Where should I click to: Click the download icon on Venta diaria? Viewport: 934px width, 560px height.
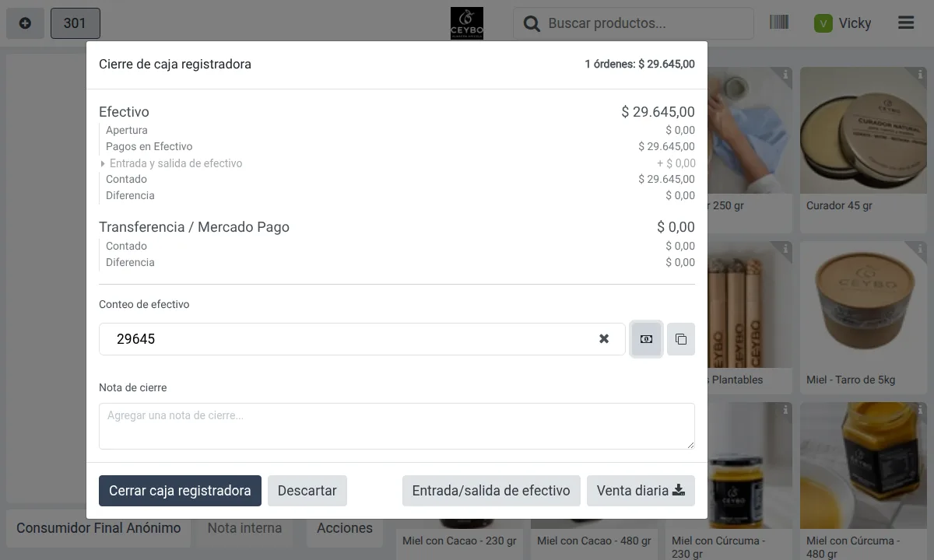(x=679, y=491)
